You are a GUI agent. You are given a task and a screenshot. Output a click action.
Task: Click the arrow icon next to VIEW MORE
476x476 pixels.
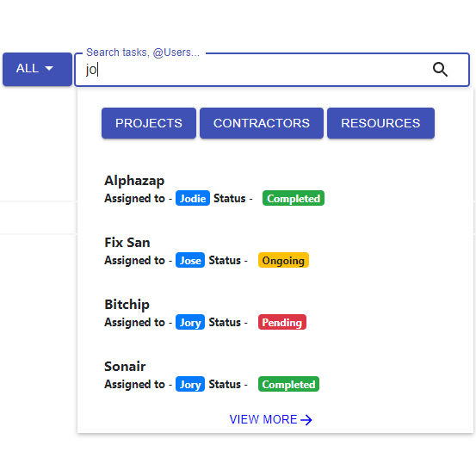pos(306,420)
